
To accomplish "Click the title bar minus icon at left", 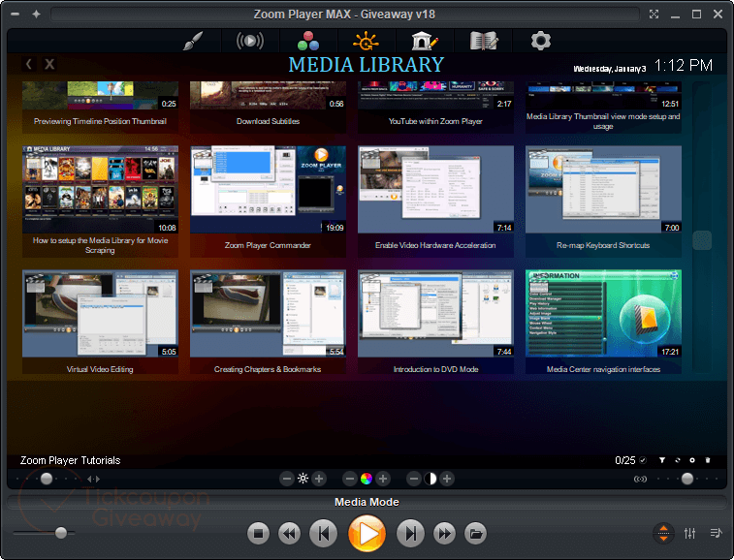I will [x=15, y=14].
